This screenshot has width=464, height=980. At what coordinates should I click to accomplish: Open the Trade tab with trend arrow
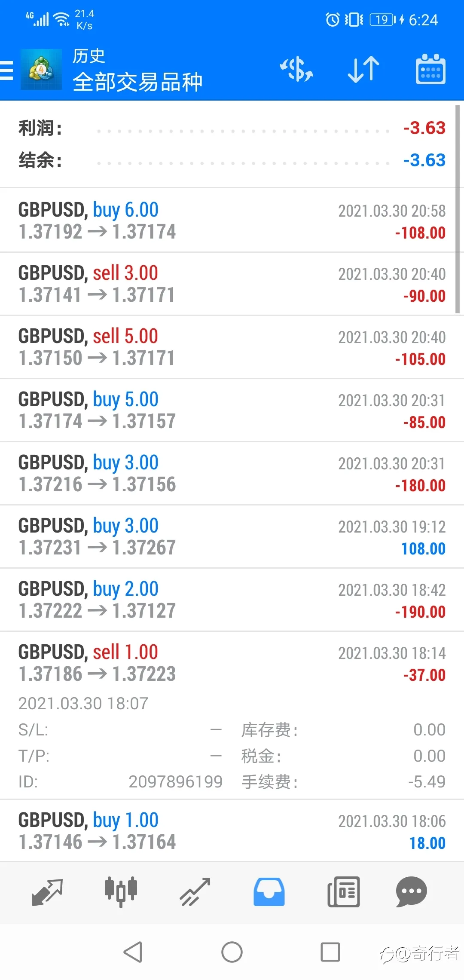195,892
